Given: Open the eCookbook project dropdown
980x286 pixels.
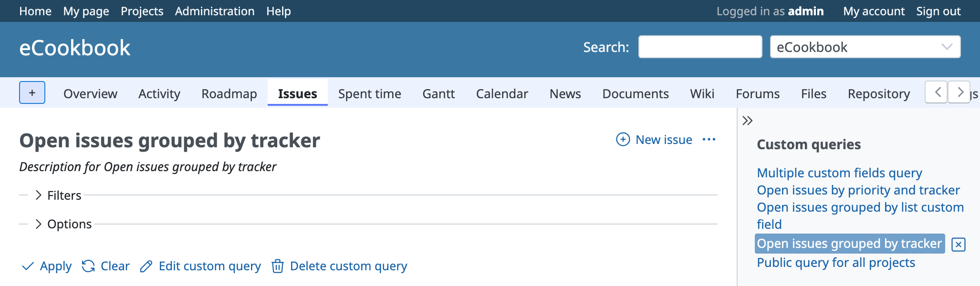Looking at the screenshot, I should (x=865, y=47).
